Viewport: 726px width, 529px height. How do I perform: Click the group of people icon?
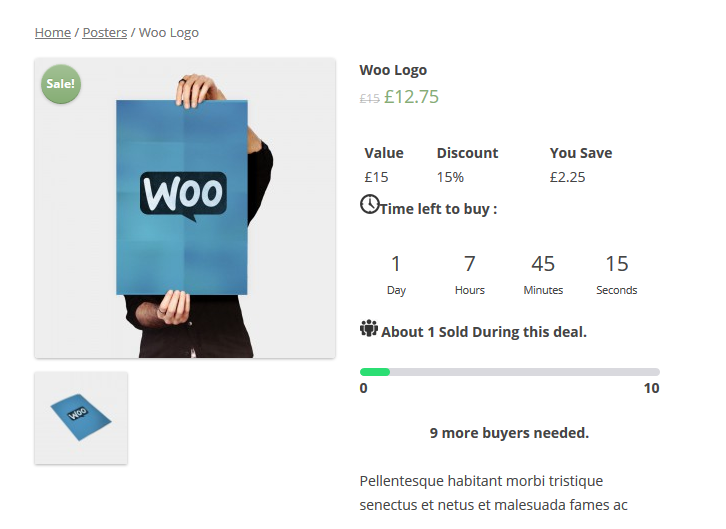[369, 328]
